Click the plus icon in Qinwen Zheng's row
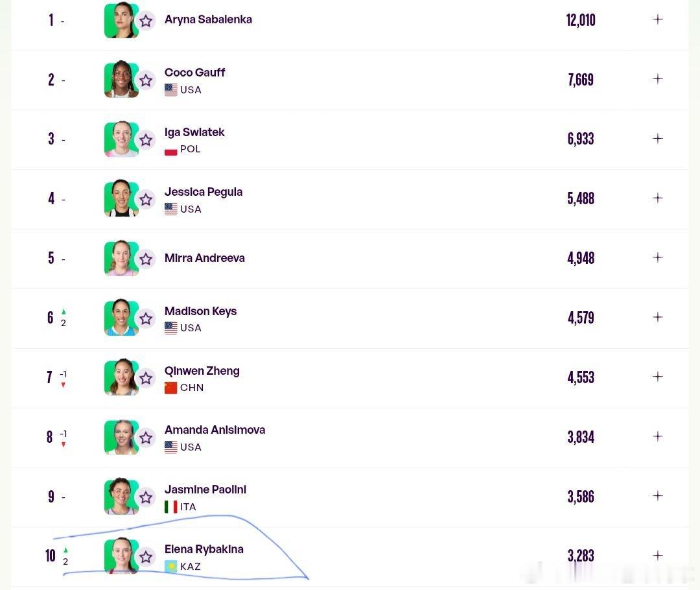The height and width of the screenshot is (590, 700). pyautogui.click(x=658, y=377)
